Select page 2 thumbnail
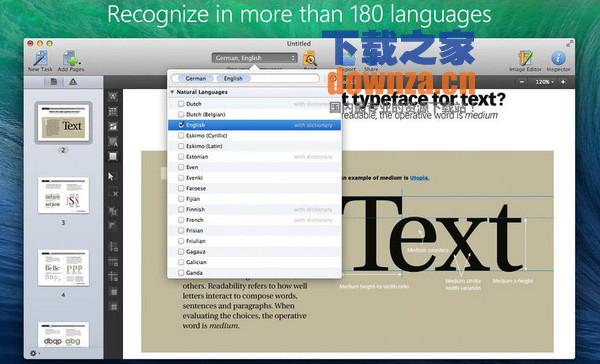Image resolution: width=600 pixels, height=364 pixels. pos(63,122)
